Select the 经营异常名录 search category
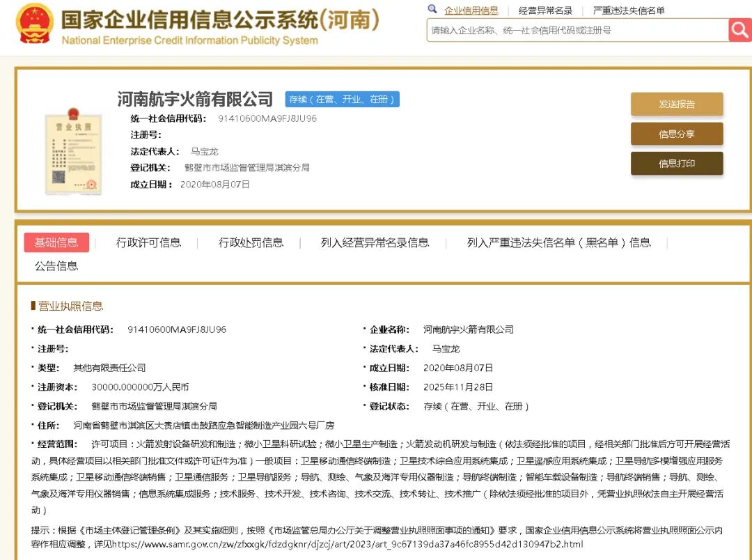The width and height of the screenshot is (752, 560). pyautogui.click(x=545, y=10)
